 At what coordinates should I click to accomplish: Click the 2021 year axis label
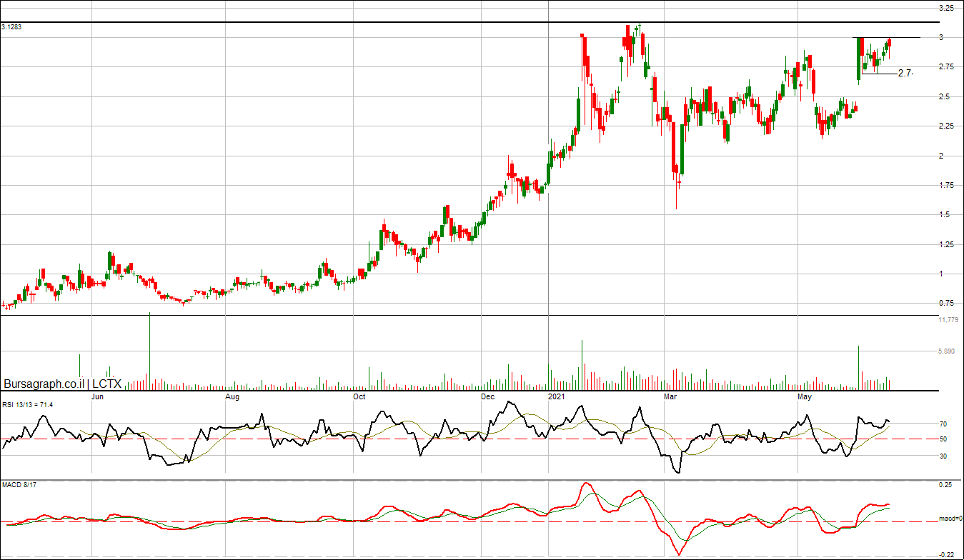pyautogui.click(x=557, y=396)
